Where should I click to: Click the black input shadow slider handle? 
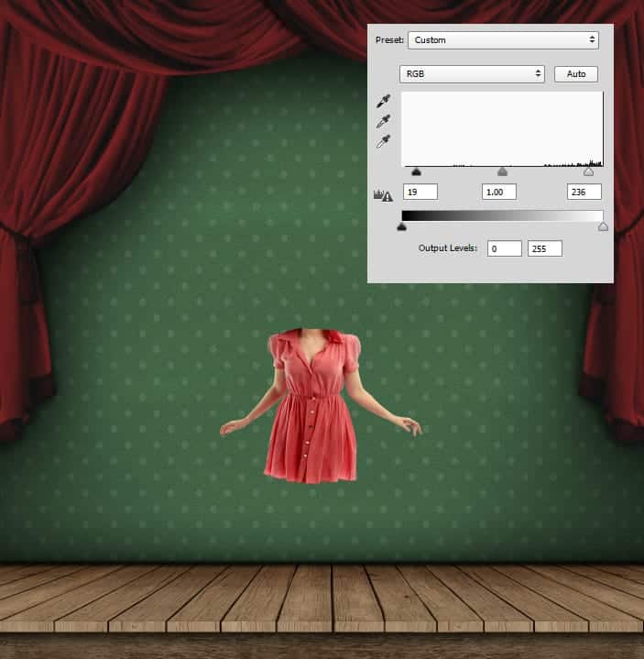416,171
